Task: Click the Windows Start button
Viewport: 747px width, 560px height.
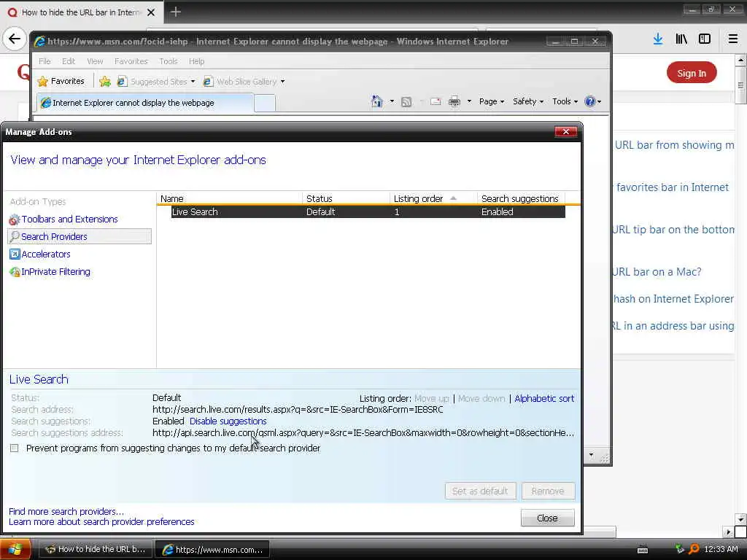Action: (15, 549)
